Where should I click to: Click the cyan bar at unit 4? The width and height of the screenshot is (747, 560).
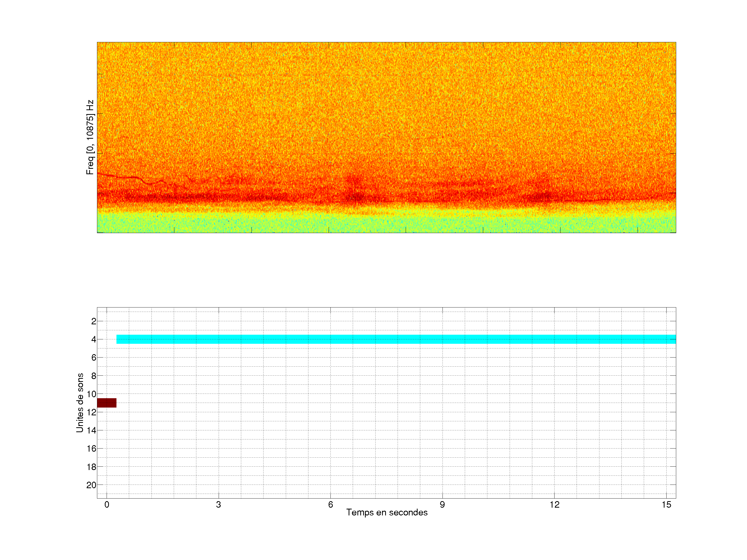[396, 339]
